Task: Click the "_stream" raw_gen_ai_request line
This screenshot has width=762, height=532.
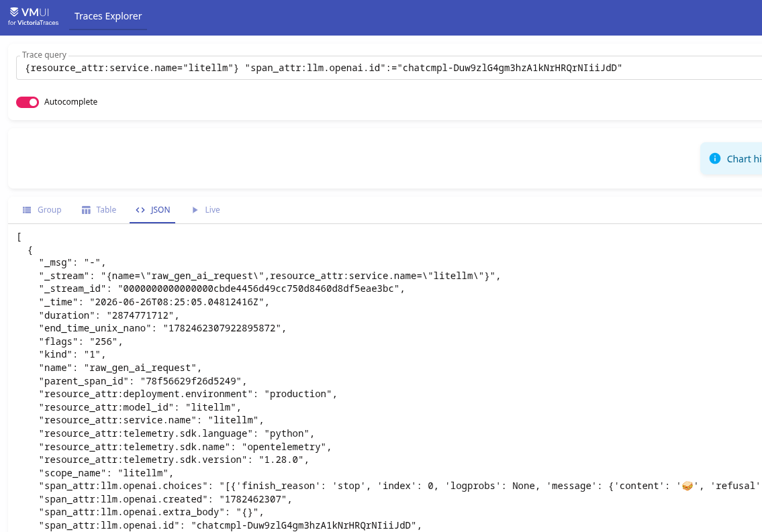Action: coord(270,276)
